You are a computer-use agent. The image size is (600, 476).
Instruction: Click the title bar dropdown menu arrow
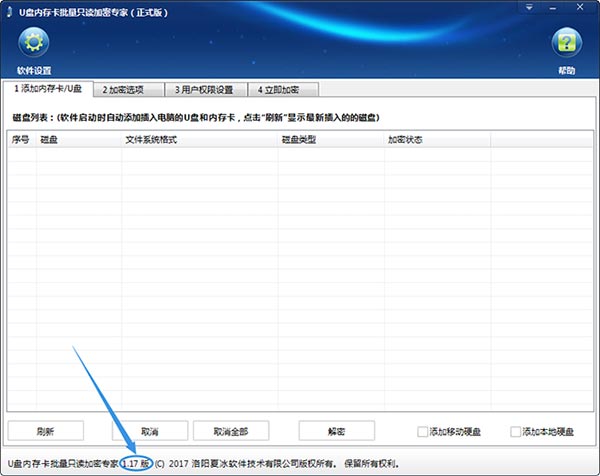(529, 7)
